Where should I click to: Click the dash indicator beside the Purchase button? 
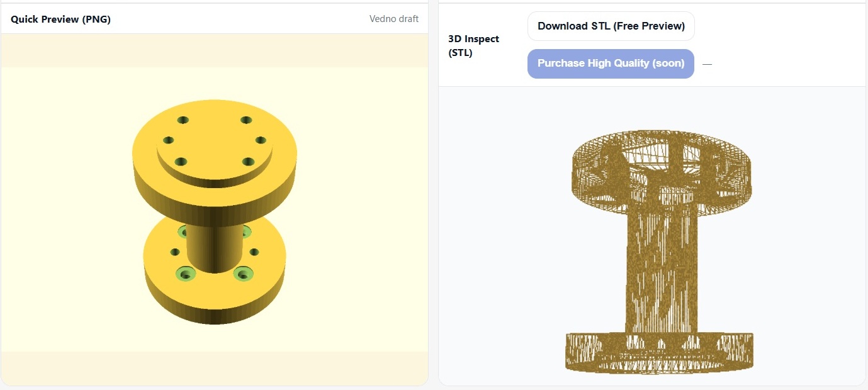tap(707, 64)
